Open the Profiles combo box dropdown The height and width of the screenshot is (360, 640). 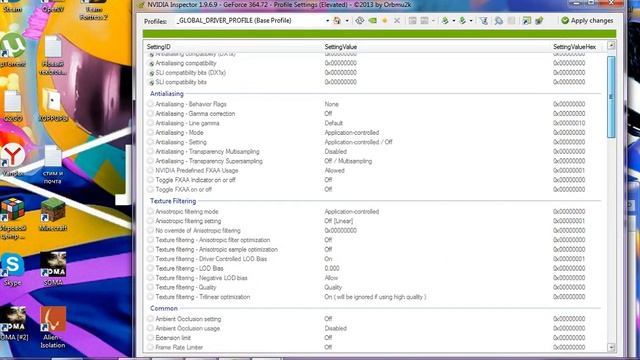click(x=327, y=20)
